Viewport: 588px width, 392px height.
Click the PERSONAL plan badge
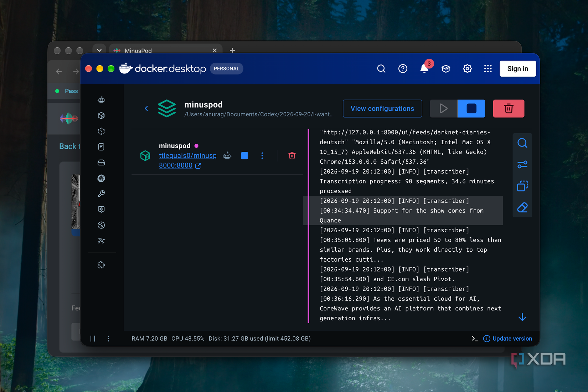(x=227, y=69)
